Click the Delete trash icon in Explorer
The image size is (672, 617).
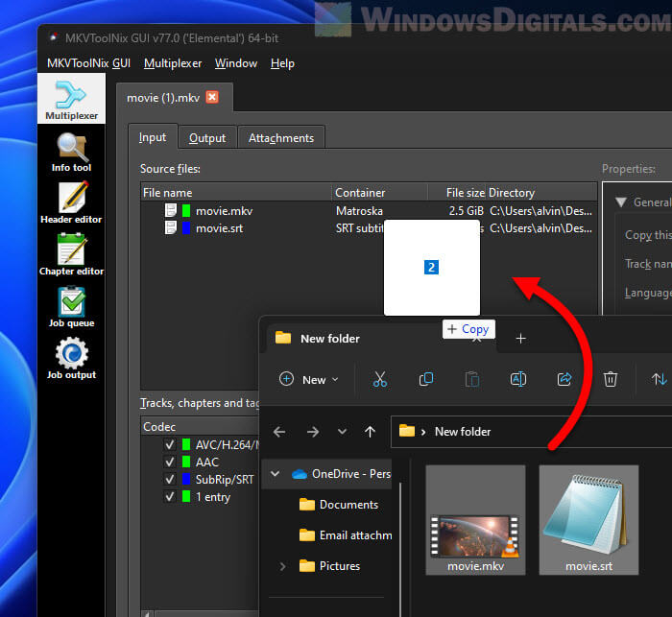[611, 379]
